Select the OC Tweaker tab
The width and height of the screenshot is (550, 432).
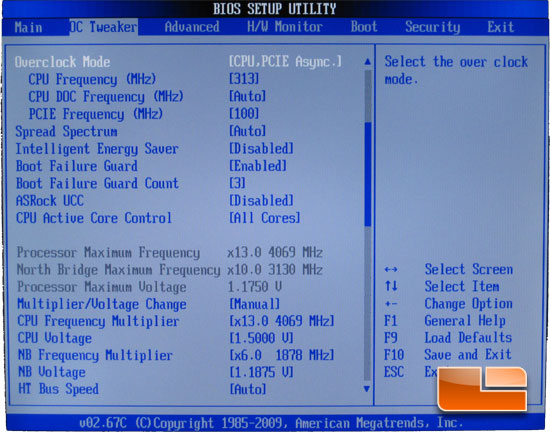[103, 27]
